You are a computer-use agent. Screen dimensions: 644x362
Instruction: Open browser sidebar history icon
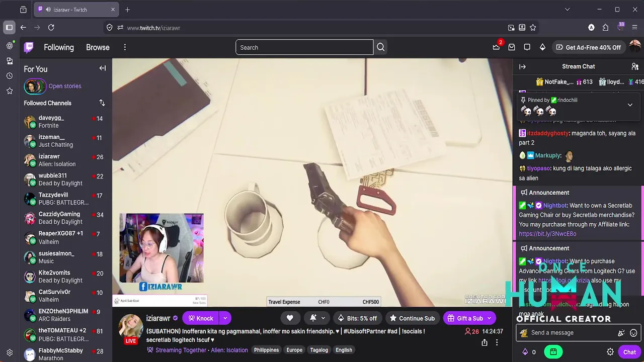10,76
